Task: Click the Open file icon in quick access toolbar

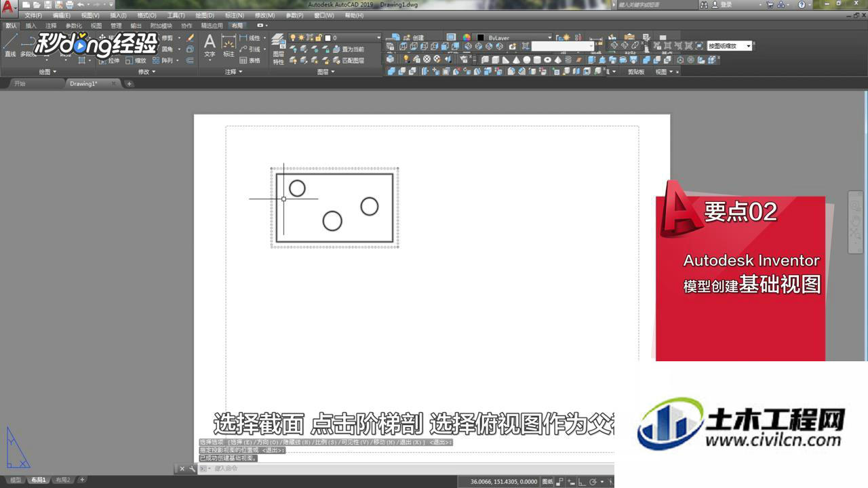Action: coord(37,4)
